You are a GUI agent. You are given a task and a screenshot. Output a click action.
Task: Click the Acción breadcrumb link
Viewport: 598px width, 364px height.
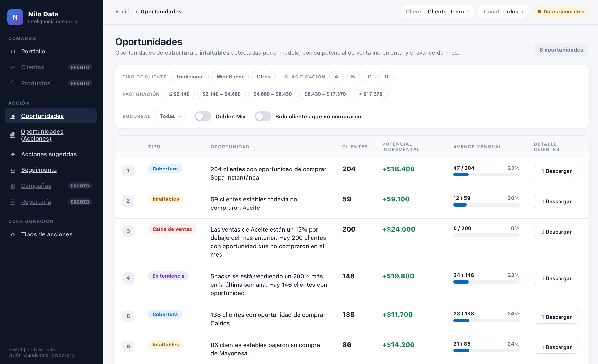[124, 12]
